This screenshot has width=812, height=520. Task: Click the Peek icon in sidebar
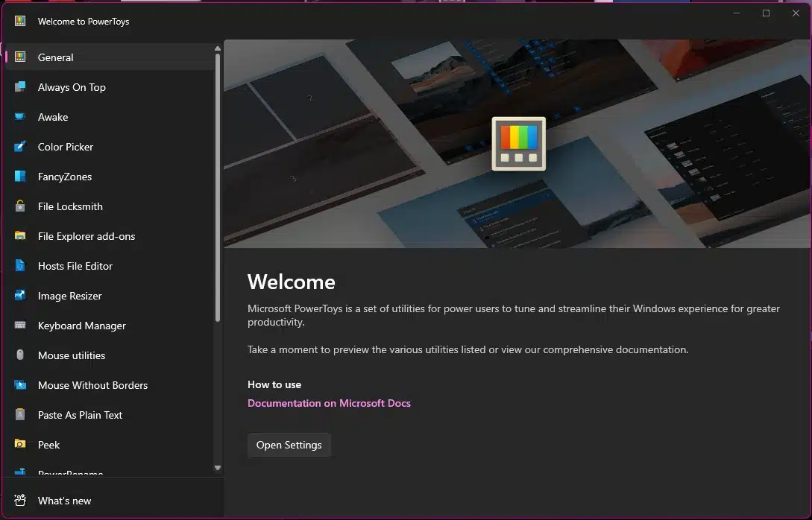tap(20, 445)
